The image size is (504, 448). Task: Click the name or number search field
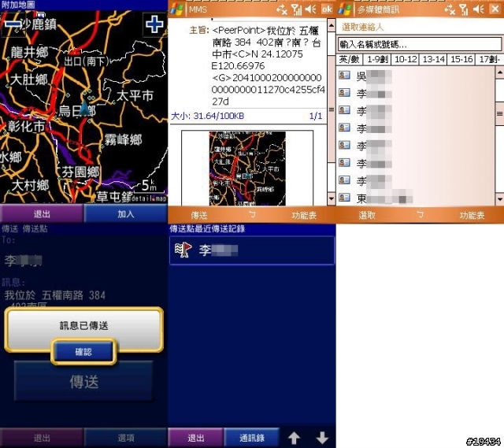tap(420, 44)
